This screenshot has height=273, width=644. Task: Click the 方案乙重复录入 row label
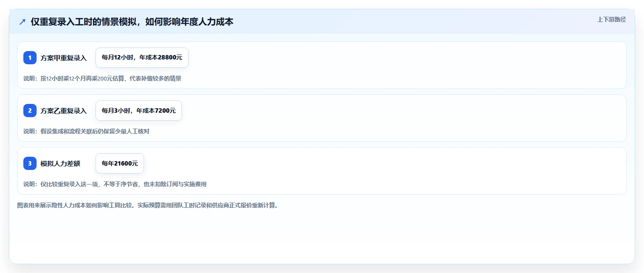pyautogui.click(x=64, y=111)
